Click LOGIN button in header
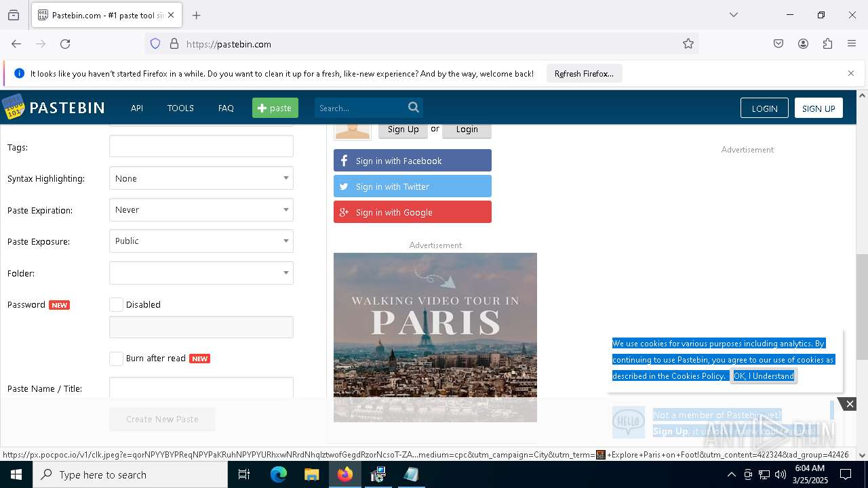 764,108
